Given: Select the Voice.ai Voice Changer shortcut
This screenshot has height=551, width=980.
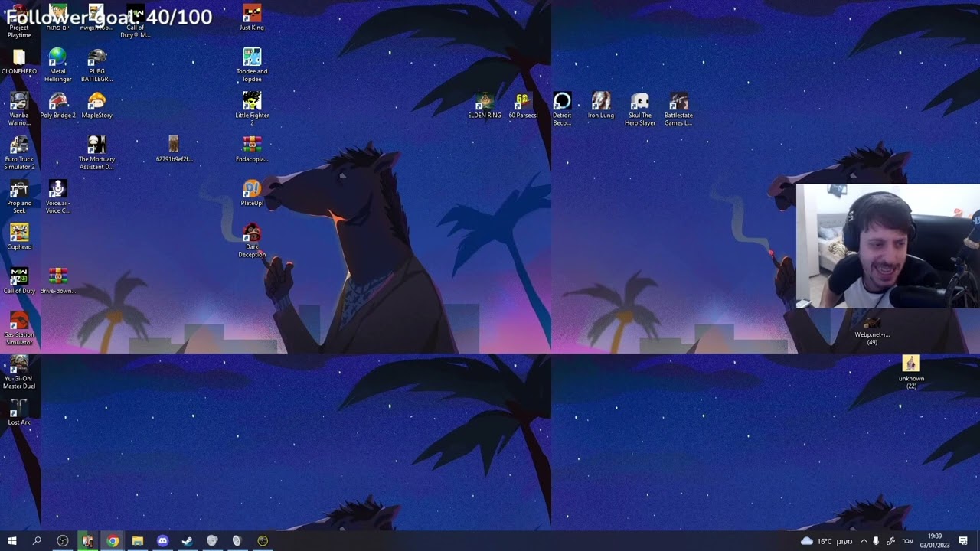Looking at the screenshot, I should pos(57,197).
